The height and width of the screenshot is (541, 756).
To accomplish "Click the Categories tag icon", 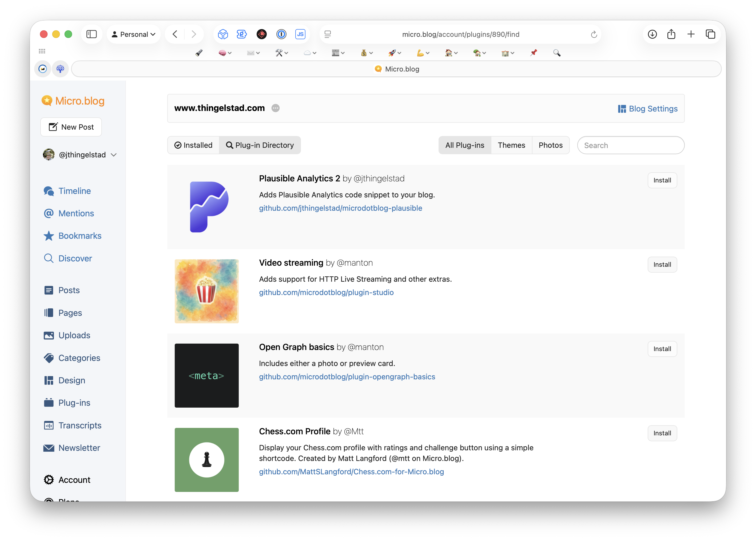I will click(49, 358).
